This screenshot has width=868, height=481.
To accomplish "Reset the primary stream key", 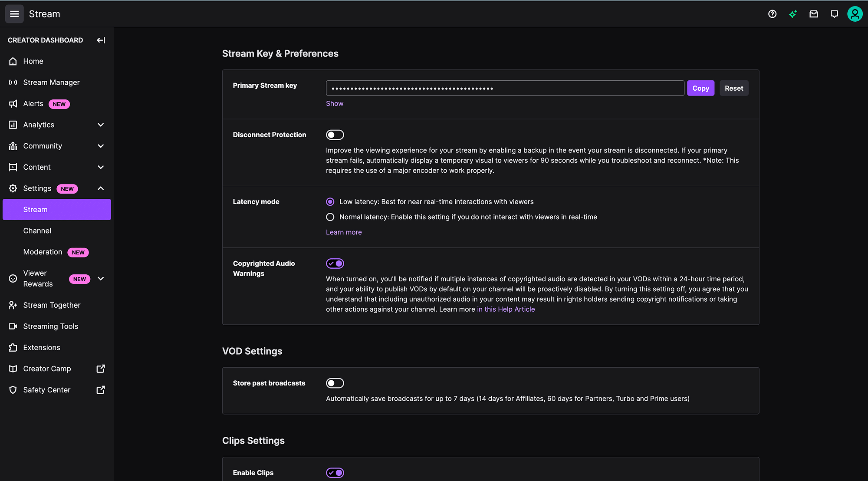I will coord(734,88).
